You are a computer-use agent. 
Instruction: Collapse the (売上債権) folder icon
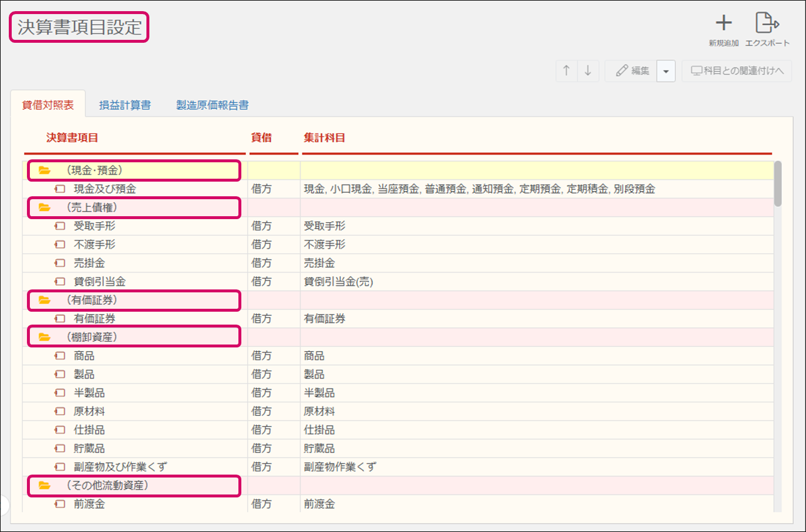[x=45, y=207]
